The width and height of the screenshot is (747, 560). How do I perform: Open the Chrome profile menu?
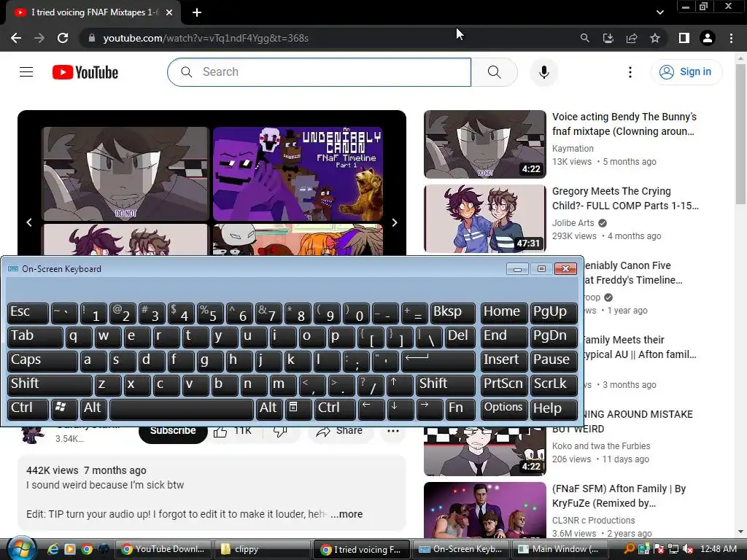coord(708,38)
